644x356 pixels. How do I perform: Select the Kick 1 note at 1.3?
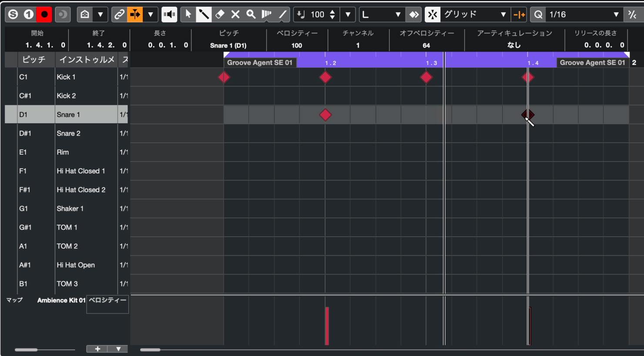(x=426, y=77)
